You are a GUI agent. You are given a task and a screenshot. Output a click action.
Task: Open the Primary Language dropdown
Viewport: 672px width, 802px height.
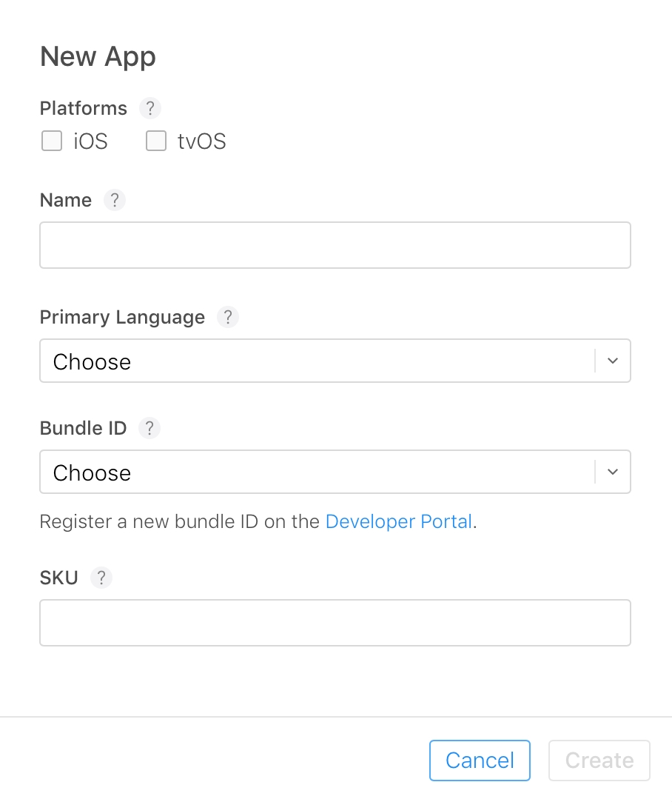[335, 361]
